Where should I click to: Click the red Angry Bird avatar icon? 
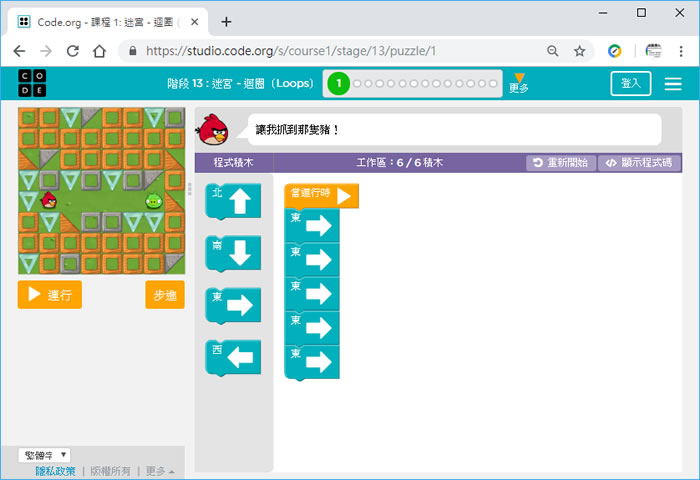point(213,130)
